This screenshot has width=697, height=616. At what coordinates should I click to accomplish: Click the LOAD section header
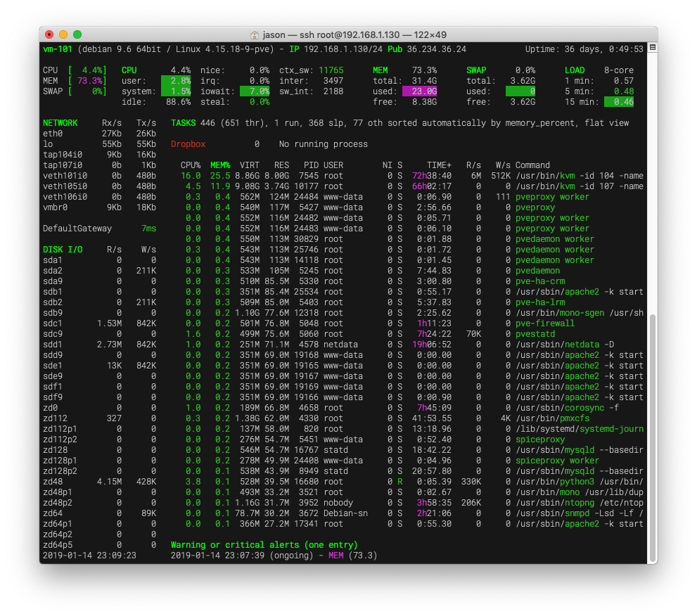click(575, 70)
